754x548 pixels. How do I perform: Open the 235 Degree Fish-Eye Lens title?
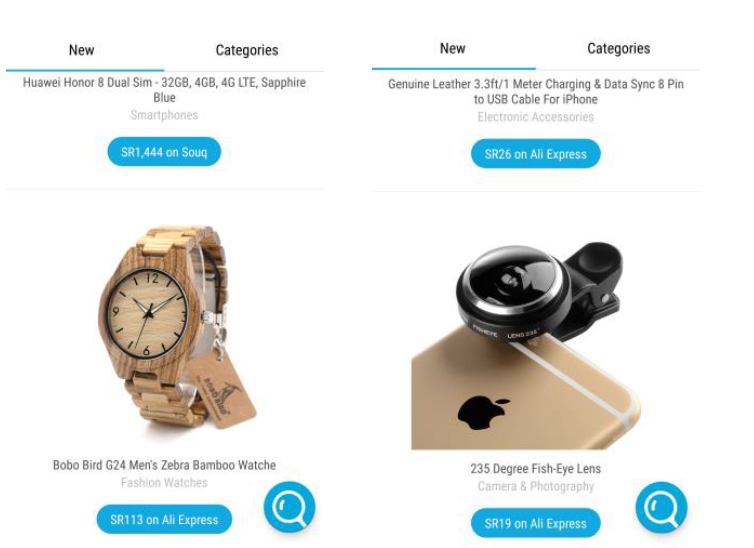click(x=536, y=469)
